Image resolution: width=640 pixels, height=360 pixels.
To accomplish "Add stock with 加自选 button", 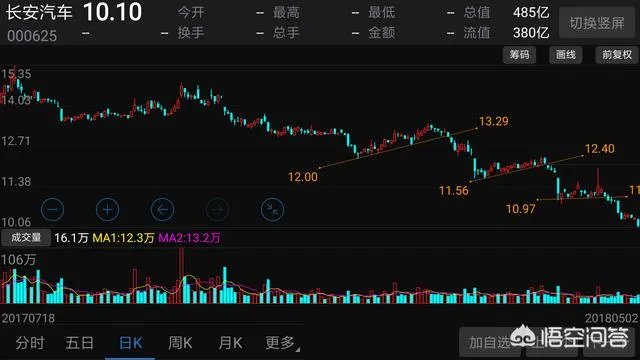I will 490,342.
